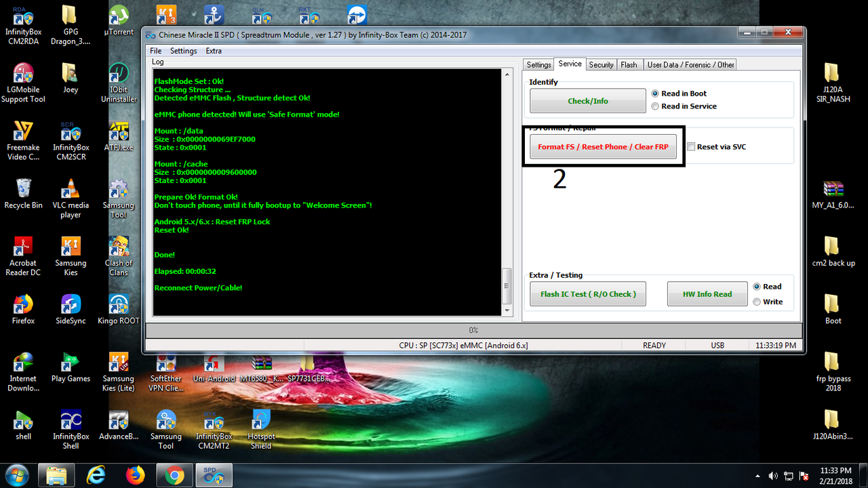The width and height of the screenshot is (868, 488).
Task: Launch Firefox from the desktop
Action: pyautogui.click(x=24, y=309)
